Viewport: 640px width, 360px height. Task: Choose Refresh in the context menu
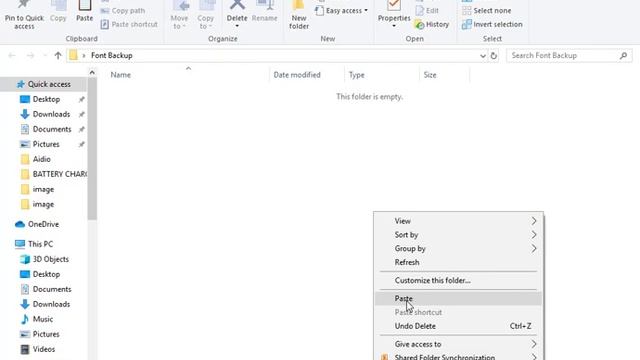458,262
